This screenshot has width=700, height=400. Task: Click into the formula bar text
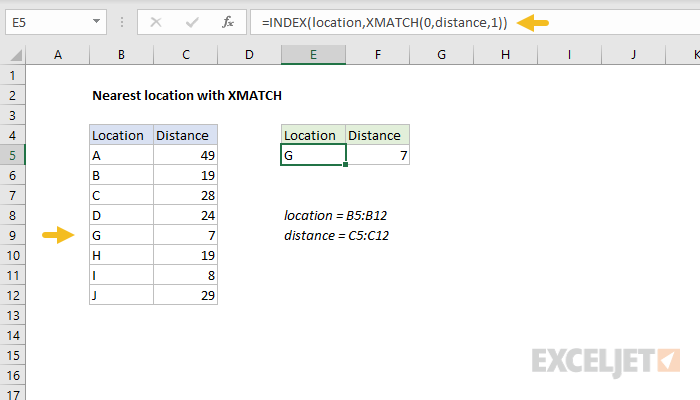point(384,22)
